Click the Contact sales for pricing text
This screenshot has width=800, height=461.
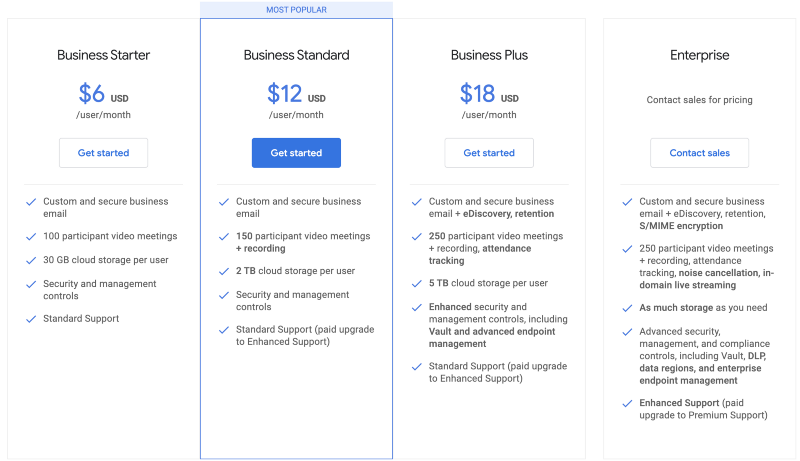[x=699, y=100]
